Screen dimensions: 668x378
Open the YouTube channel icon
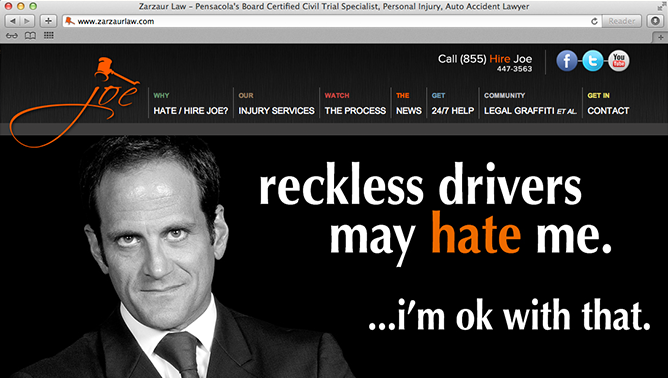tap(619, 61)
